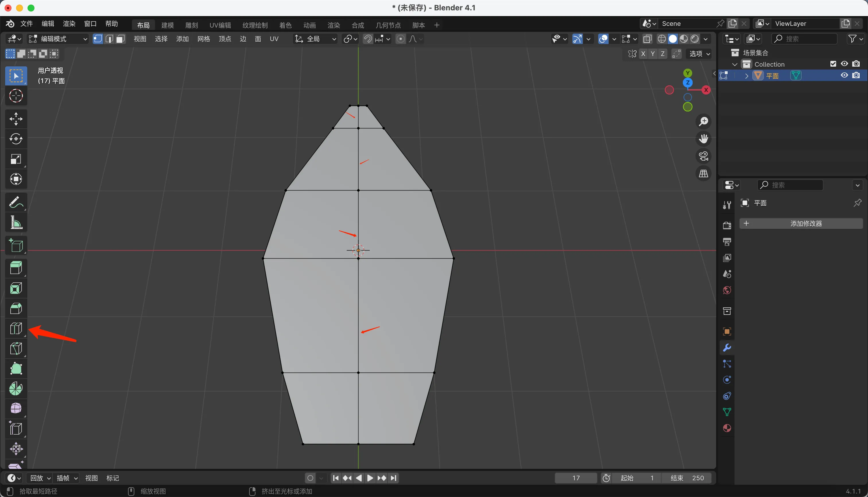The width and height of the screenshot is (868, 497).
Task: Select the Spin tool
Action: (x=16, y=388)
